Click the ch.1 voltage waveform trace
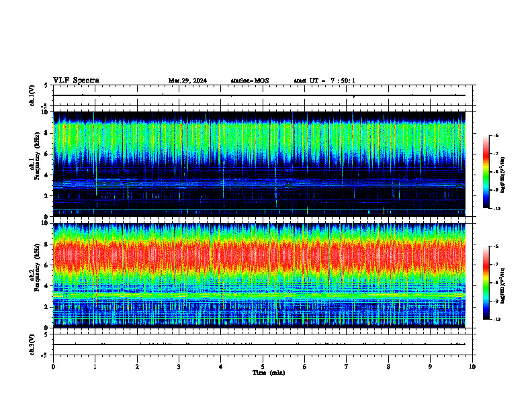Screen dimensions: 532x411 259,95
